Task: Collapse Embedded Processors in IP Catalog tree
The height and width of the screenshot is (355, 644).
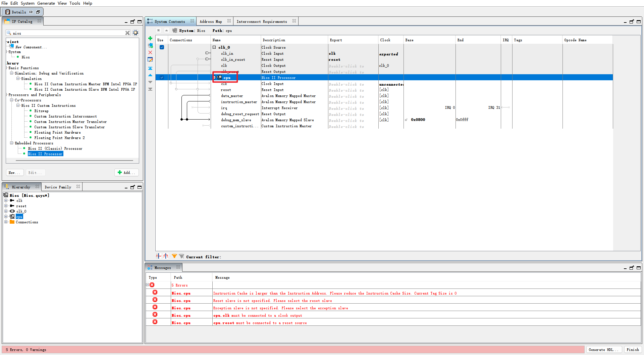Action: coord(11,143)
